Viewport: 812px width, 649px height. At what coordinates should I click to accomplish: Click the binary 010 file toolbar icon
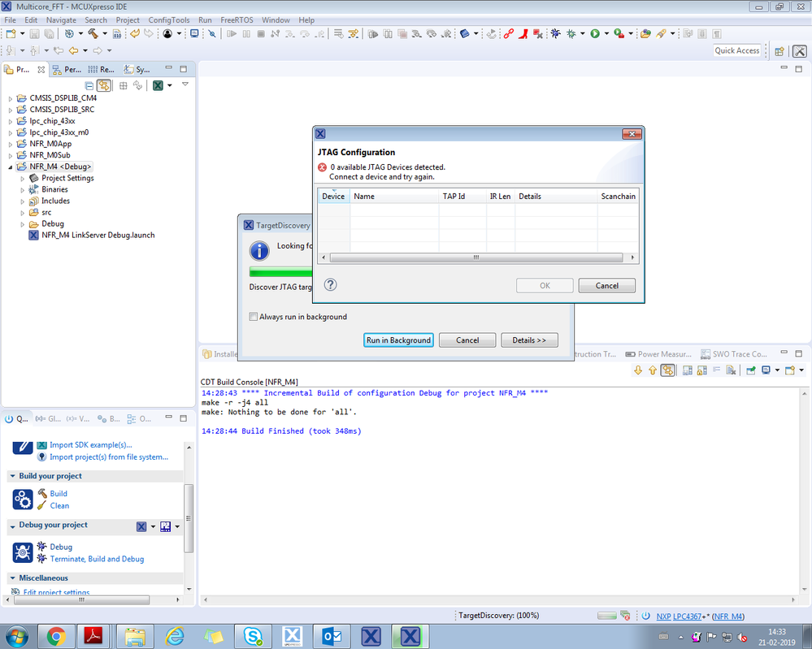[117, 33]
